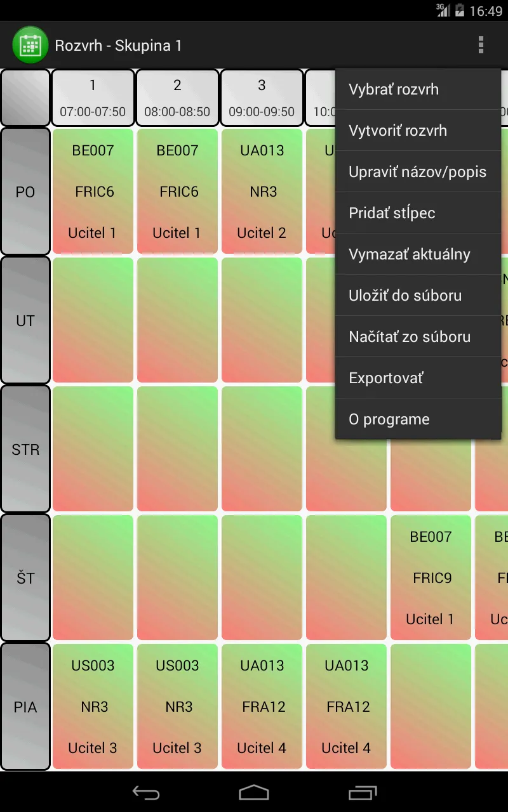Viewport: 508px width, 812px height.
Task: Tap the PO day row header
Action: (25, 192)
